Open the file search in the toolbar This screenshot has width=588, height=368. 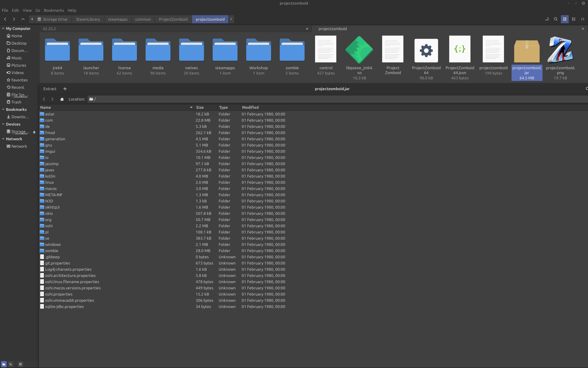click(x=556, y=19)
